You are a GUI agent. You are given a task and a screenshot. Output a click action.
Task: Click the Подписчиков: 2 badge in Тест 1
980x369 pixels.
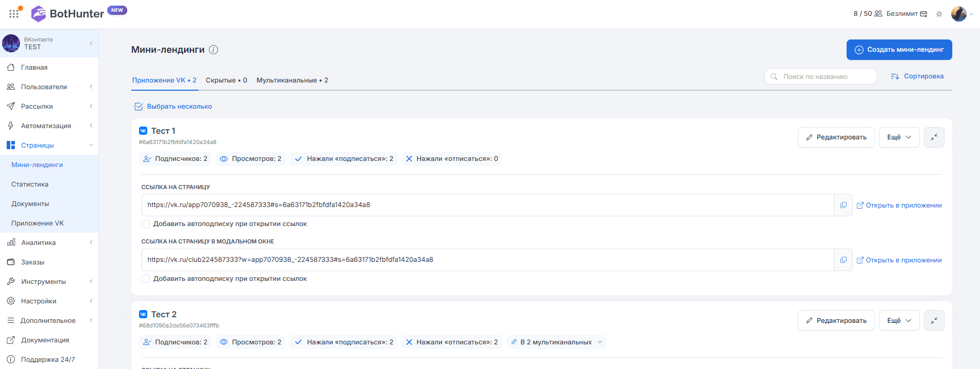(175, 159)
